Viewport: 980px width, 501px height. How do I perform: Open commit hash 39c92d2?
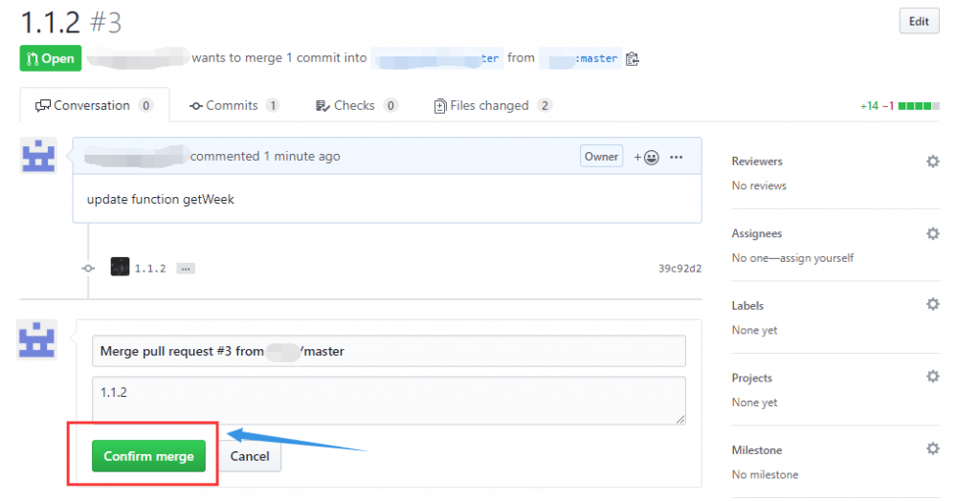(679, 269)
